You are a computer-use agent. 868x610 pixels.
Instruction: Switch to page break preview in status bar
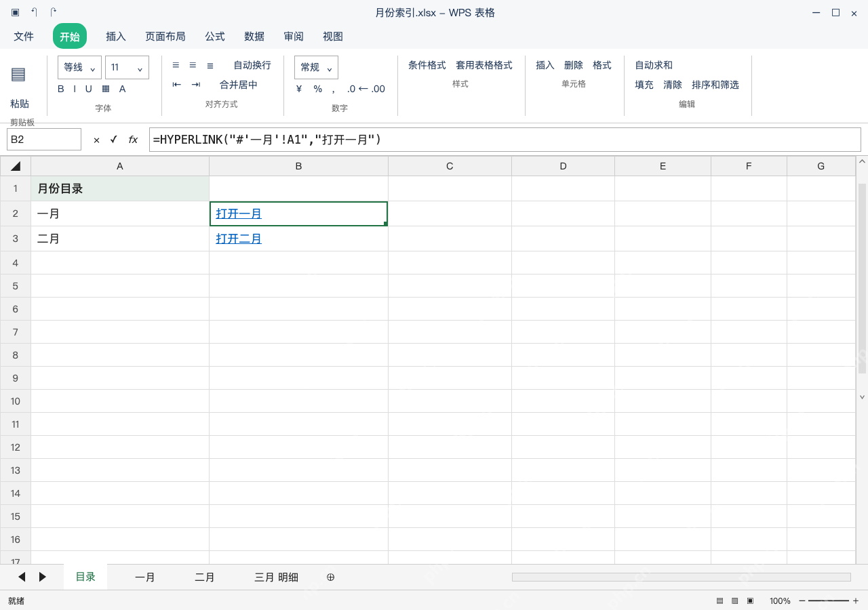(750, 601)
